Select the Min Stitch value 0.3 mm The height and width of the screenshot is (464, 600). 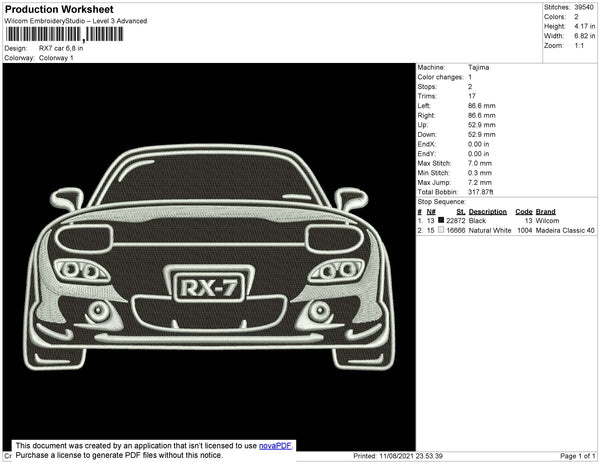(x=480, y=173)
